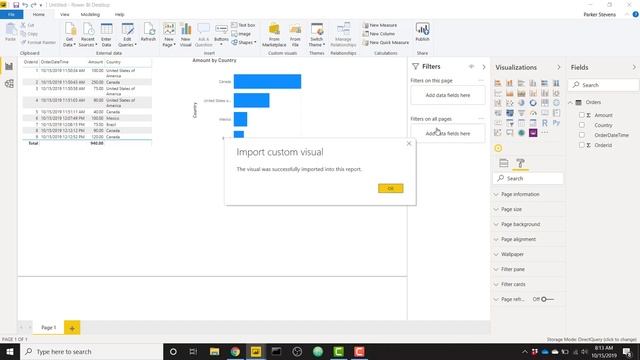Select the Stacked column chart visualization
This screenshot has height=360, width=640.
pos(509,83)
